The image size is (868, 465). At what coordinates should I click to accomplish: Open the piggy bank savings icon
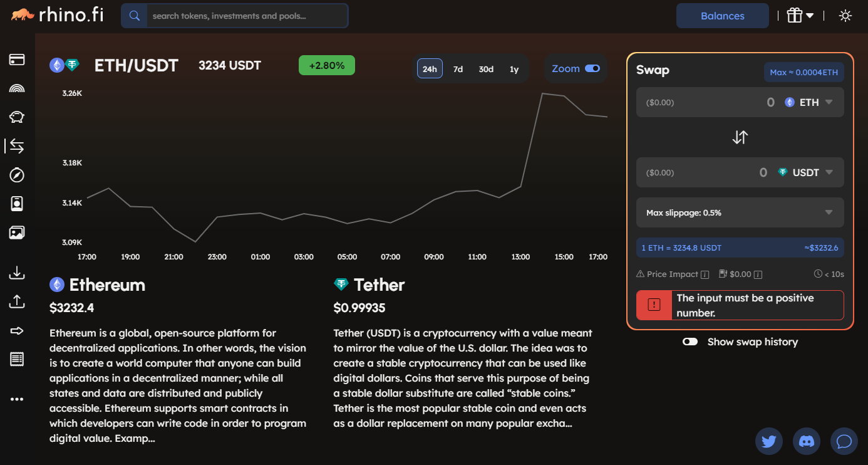click(17, 117)
